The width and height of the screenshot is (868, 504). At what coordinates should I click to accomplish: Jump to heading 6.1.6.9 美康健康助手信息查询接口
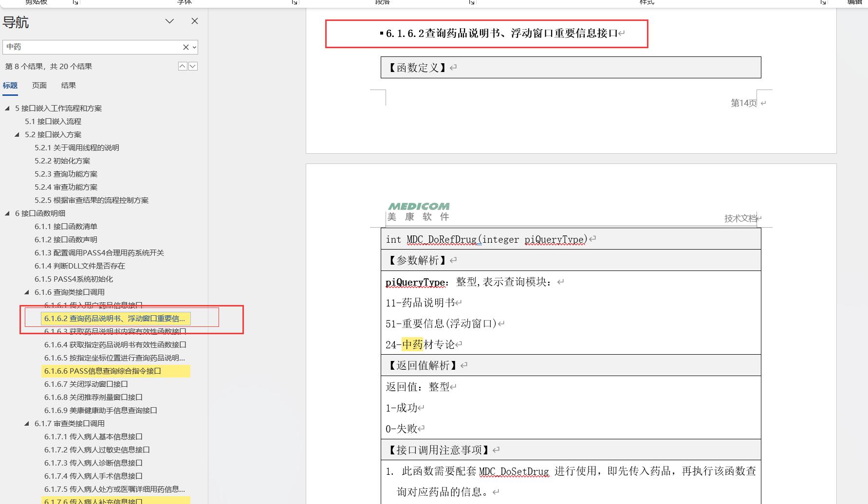(101, 411)
